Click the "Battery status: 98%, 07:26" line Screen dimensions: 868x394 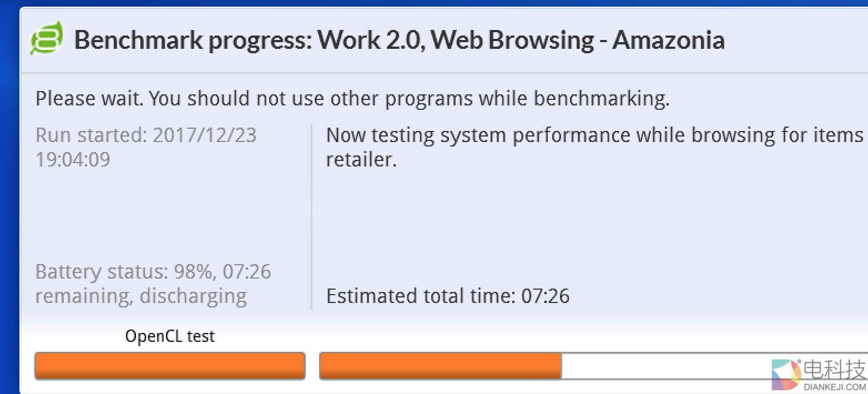(153, 272)
